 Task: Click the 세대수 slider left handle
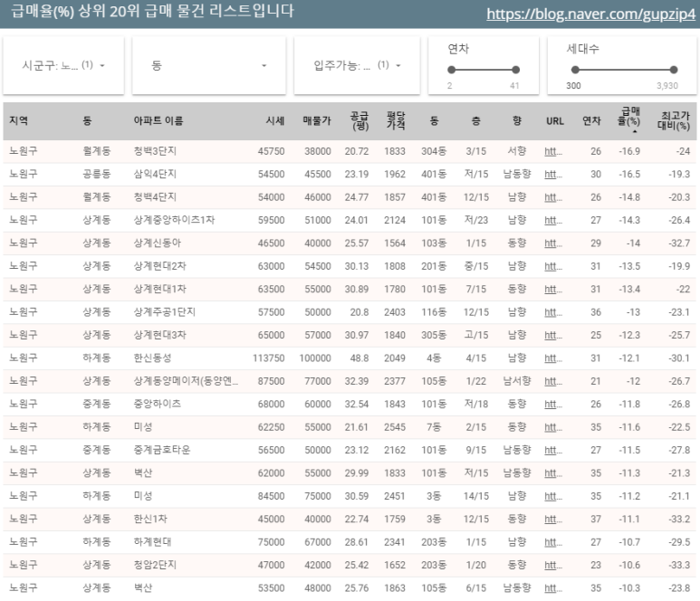[575, 70]
